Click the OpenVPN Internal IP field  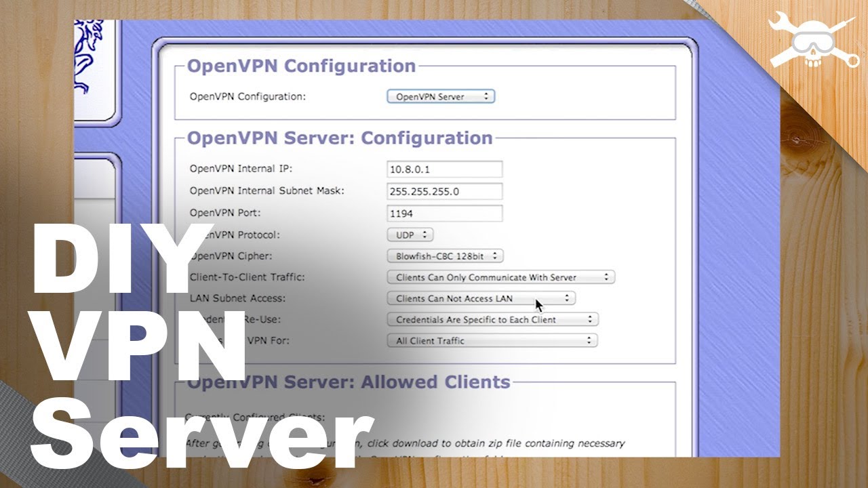pos(444,169)
